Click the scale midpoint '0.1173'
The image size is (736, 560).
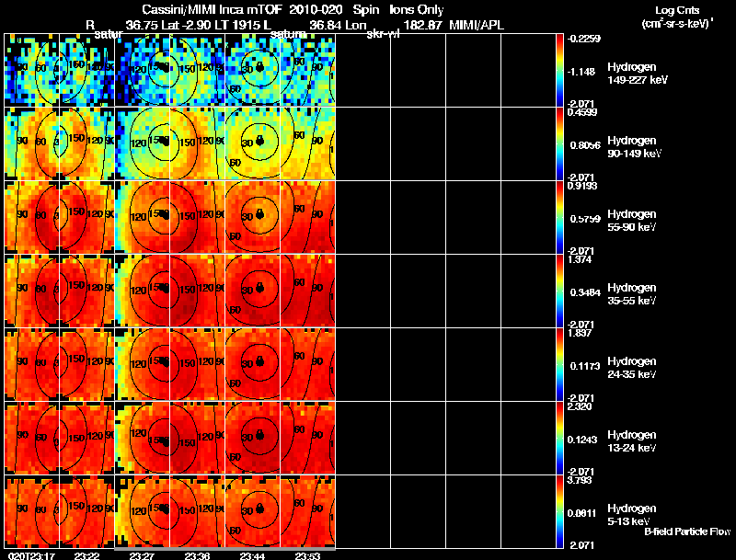(585, 366)
